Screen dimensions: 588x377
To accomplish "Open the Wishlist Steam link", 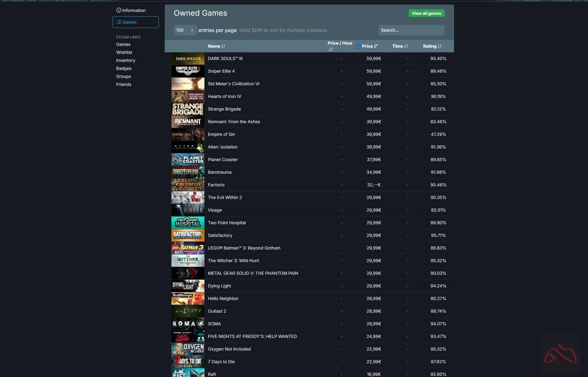I will (124, 52).
